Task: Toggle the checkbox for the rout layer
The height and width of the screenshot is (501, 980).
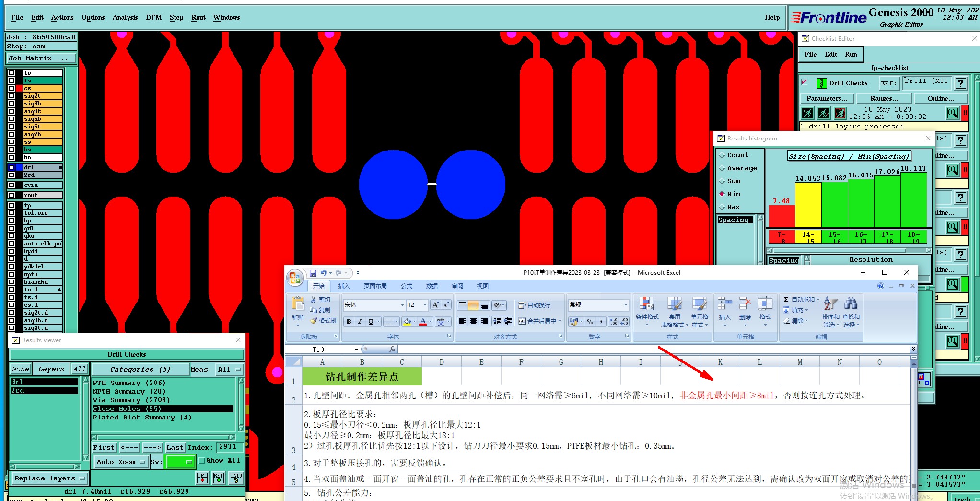Action: [12, 195]
